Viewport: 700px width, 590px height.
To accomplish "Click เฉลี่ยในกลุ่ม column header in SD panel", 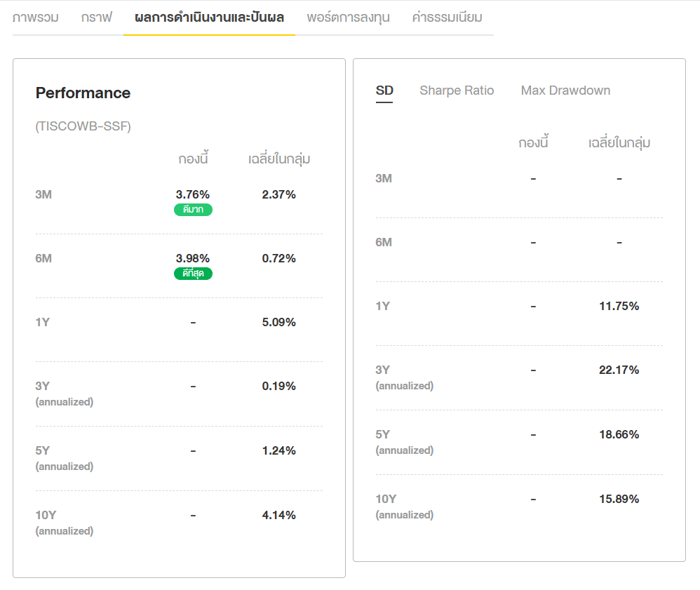I will click(x=619, y=143).
